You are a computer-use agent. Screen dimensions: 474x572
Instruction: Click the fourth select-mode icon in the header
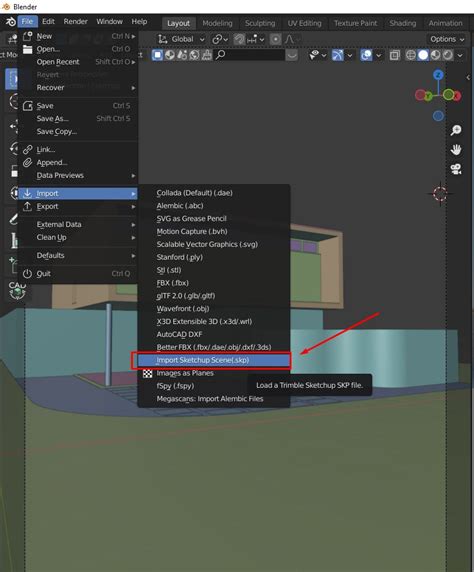coord(194,55)
